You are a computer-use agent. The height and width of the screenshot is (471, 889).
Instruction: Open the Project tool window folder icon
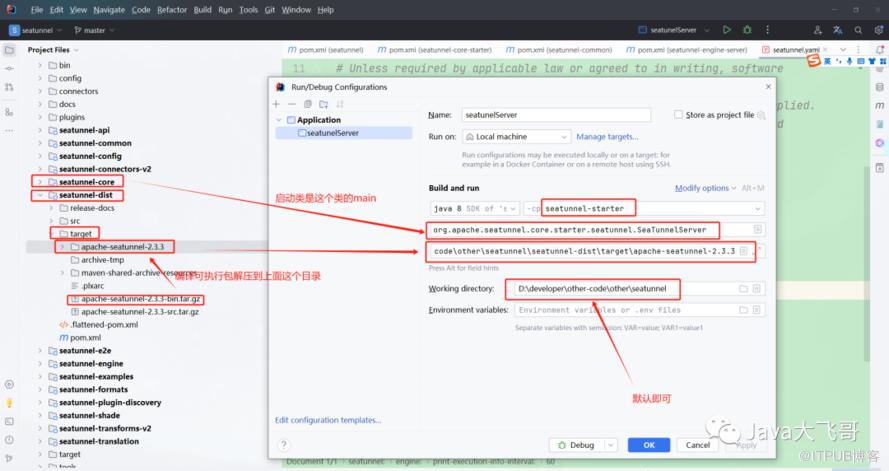tap(9, 50)
